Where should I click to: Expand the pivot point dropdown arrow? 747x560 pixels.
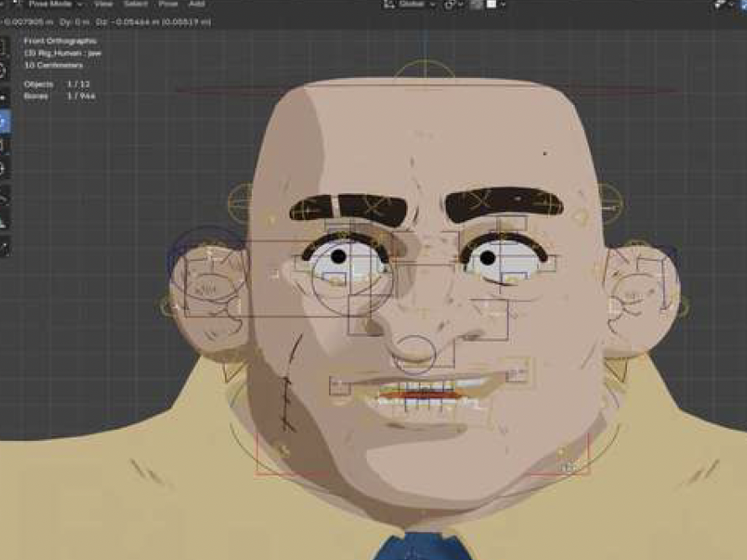tap(461, 5)
